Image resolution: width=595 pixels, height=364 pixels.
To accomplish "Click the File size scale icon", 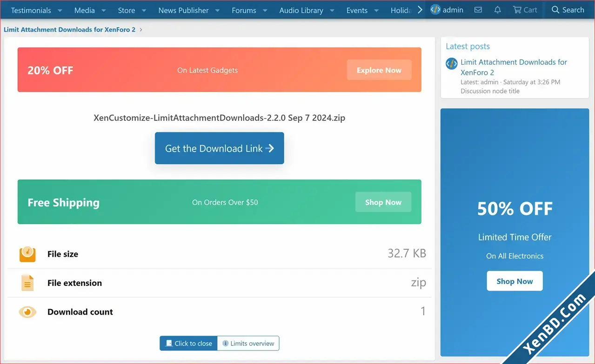I will [x=27, y=254].
